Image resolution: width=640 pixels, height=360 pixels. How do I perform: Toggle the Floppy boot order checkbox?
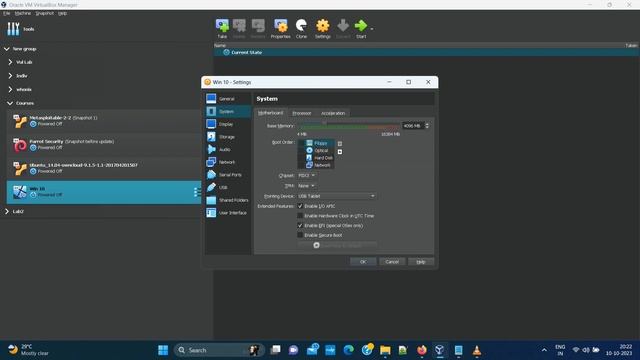pos(302,143)
